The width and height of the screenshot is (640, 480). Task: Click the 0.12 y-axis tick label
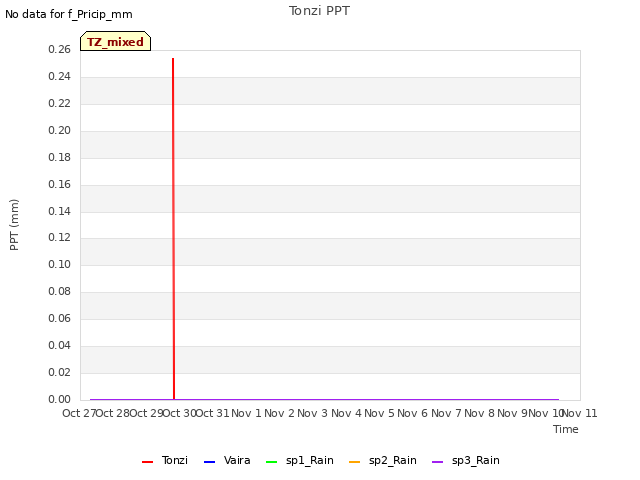[59, 238]
